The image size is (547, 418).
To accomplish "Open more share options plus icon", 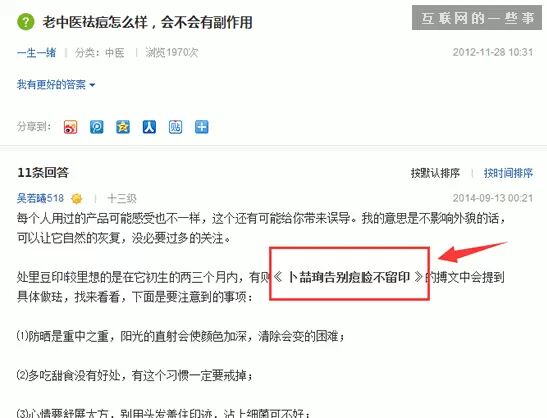I will coord(202,127).
